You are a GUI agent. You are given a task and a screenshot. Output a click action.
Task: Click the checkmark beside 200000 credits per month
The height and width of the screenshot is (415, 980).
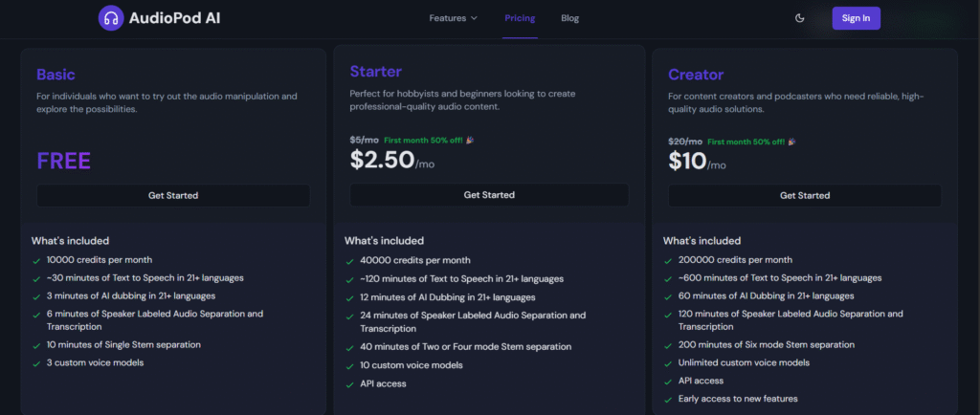tap(668, 260)
